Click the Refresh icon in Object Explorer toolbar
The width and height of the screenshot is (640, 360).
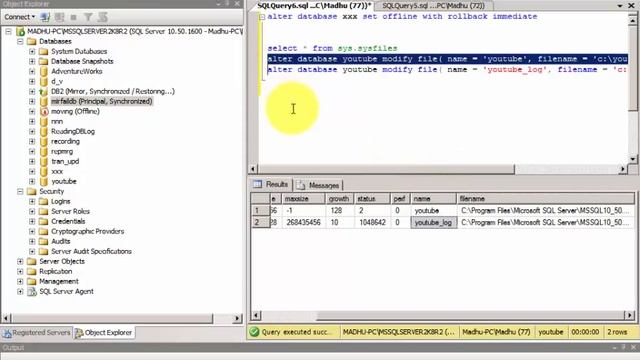[102, 17]
